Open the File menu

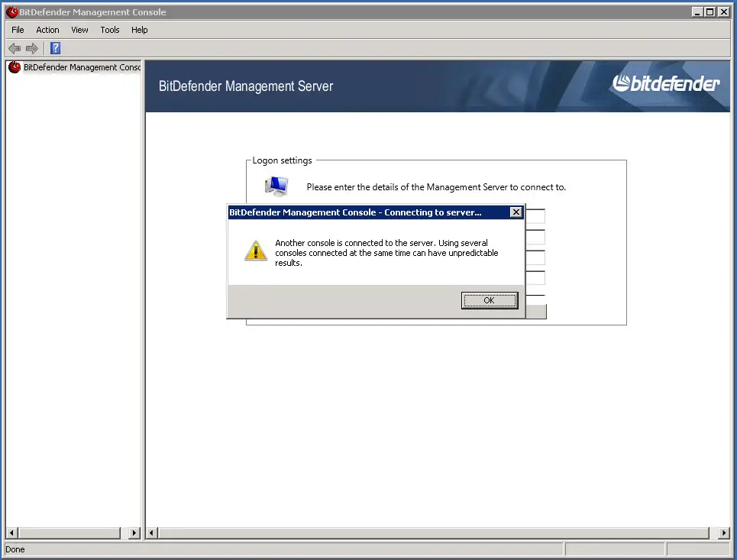[18, 30]
